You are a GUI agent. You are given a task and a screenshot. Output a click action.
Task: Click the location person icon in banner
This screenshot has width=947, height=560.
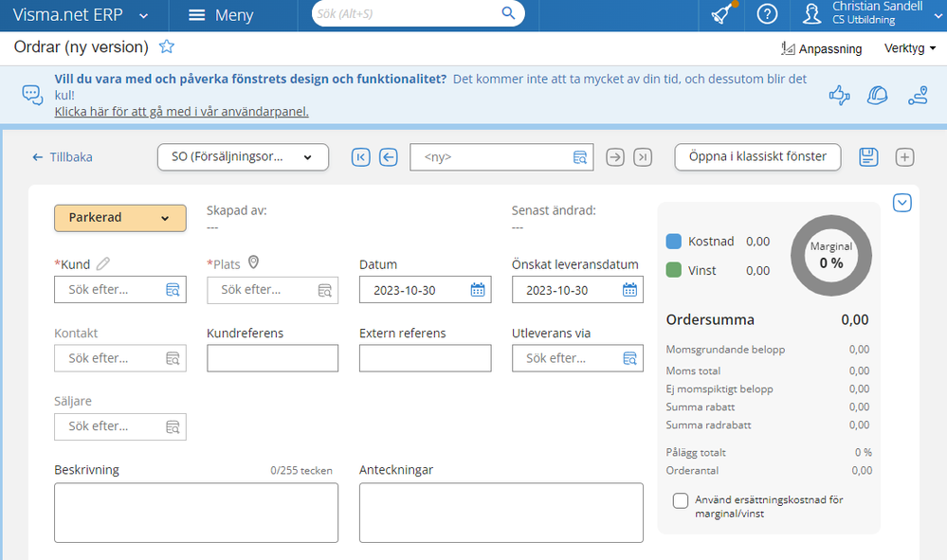pos(918,95)
